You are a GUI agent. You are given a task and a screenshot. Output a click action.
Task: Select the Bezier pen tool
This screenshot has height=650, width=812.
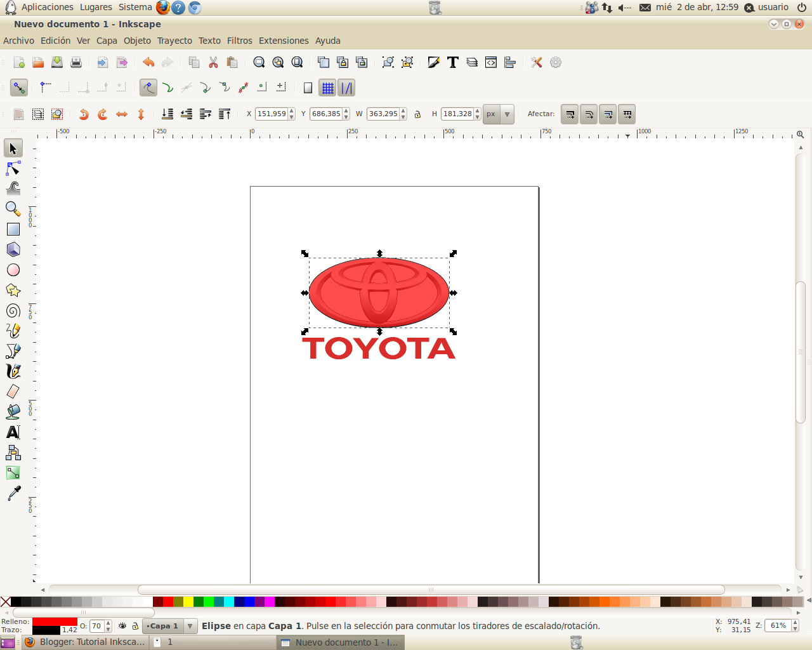[x=13, y=351]
